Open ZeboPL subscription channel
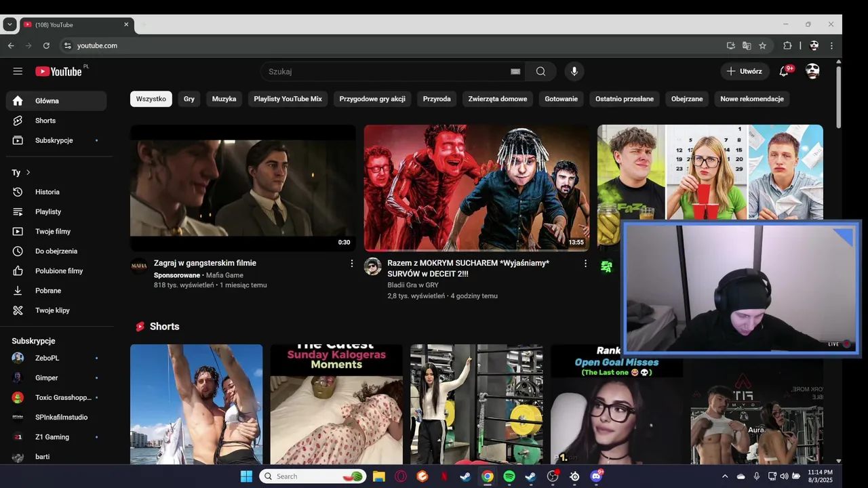The image size is (868, 488). pyautogui.click(x=56, y=358)
